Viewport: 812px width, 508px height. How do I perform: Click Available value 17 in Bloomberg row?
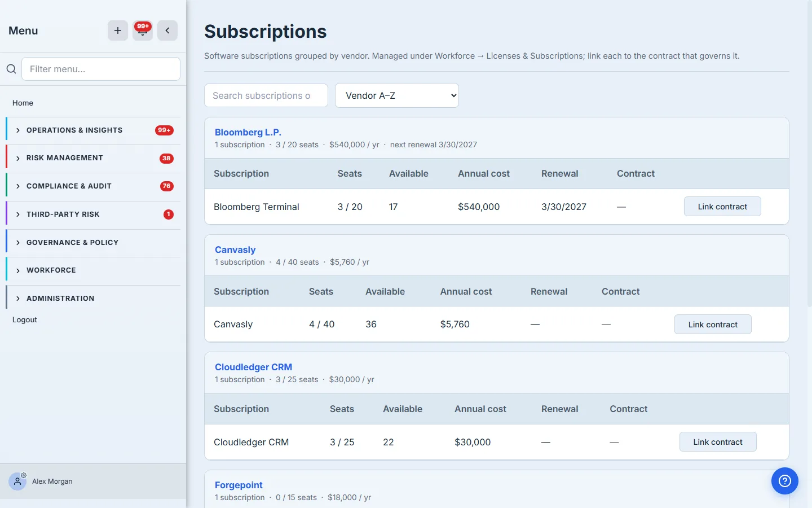point(394,207)
